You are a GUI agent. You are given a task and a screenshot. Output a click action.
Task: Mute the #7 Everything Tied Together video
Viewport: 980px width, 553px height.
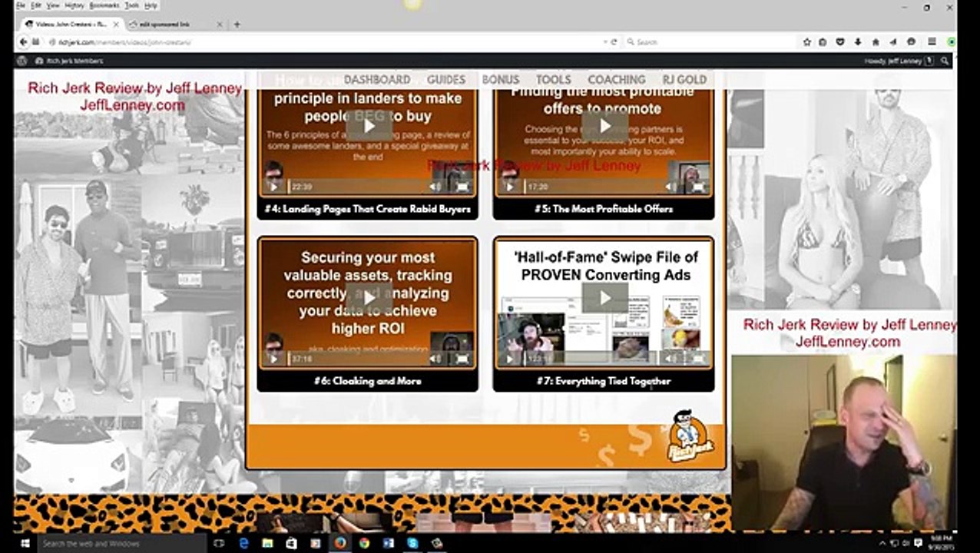pyautogui.click(x=671, y=359)
